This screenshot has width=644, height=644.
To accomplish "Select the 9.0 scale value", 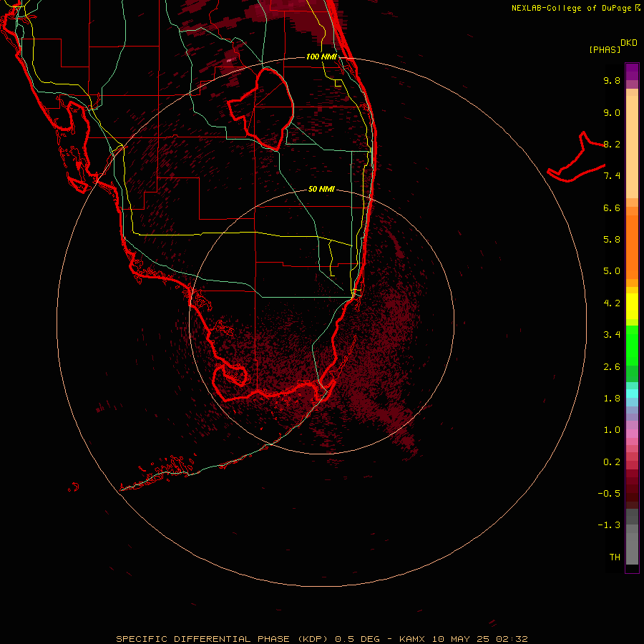I will pos(612,112).
